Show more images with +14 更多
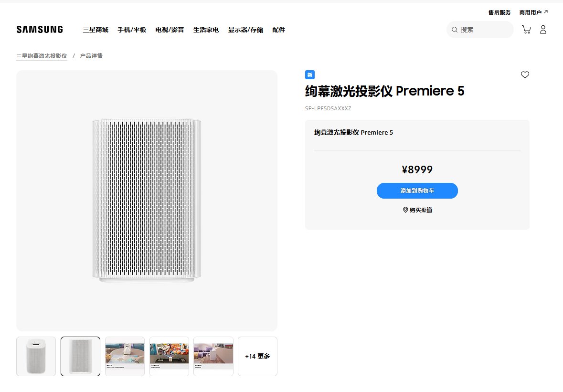 257,357
